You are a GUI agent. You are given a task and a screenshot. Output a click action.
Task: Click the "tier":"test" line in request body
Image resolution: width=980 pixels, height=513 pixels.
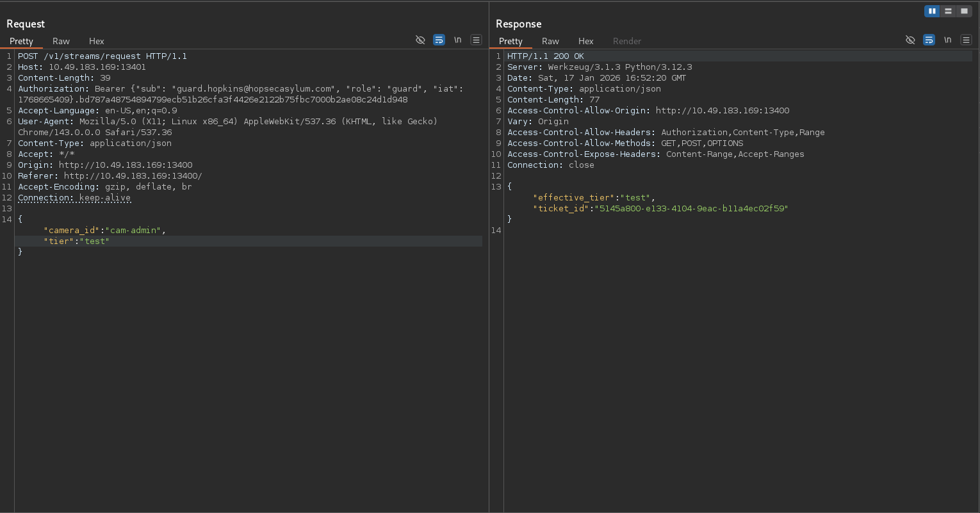[77, 241]
